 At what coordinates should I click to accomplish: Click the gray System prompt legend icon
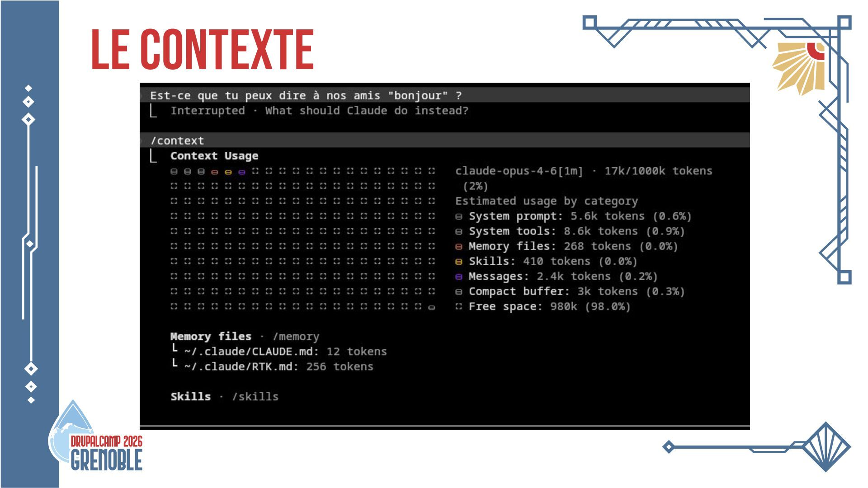pos(458,216)
